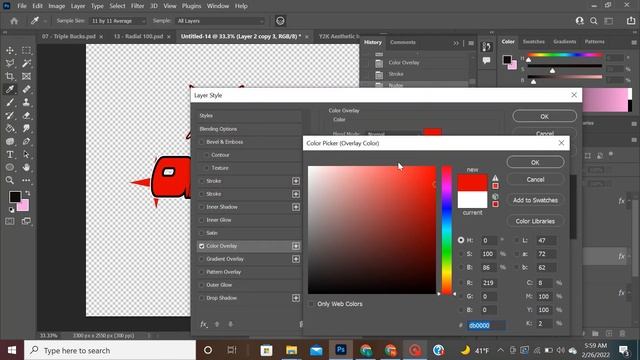Select the H (hue) radio button

coord(461,240)
